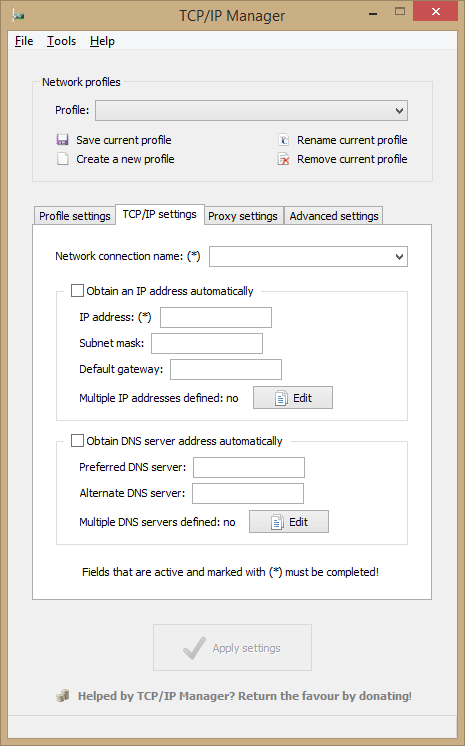The width and height of the screenshot is (465, 746).
Task: Click the Edit button for multiple DNS servers
Action: 289,522
